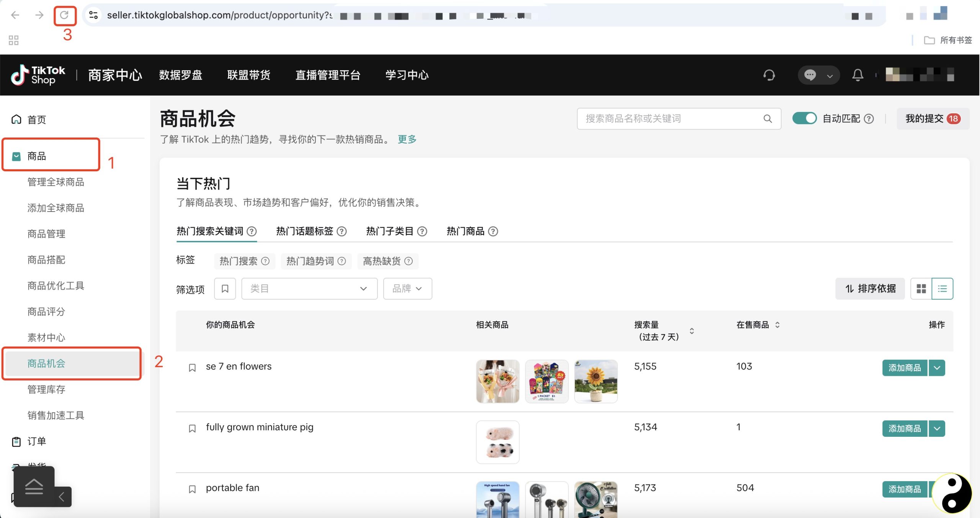Open the account profile menu
This screenshot has height=518, width=980.
click(920, 75)
